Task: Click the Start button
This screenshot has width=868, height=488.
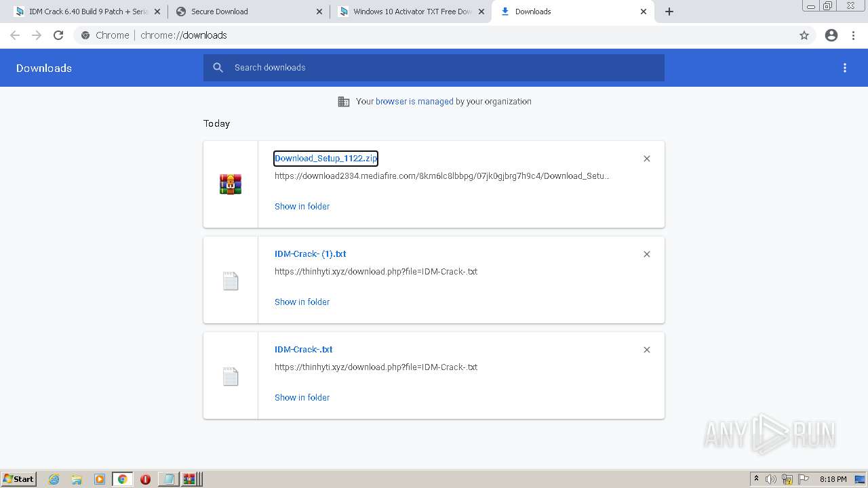Action: [x=19, y=479]
